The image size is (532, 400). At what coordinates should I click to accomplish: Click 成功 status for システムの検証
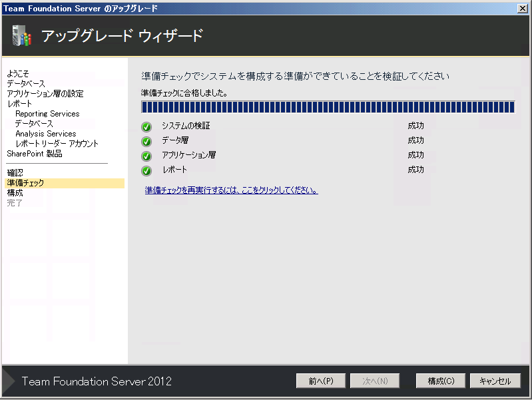click(x=415, y=126)
